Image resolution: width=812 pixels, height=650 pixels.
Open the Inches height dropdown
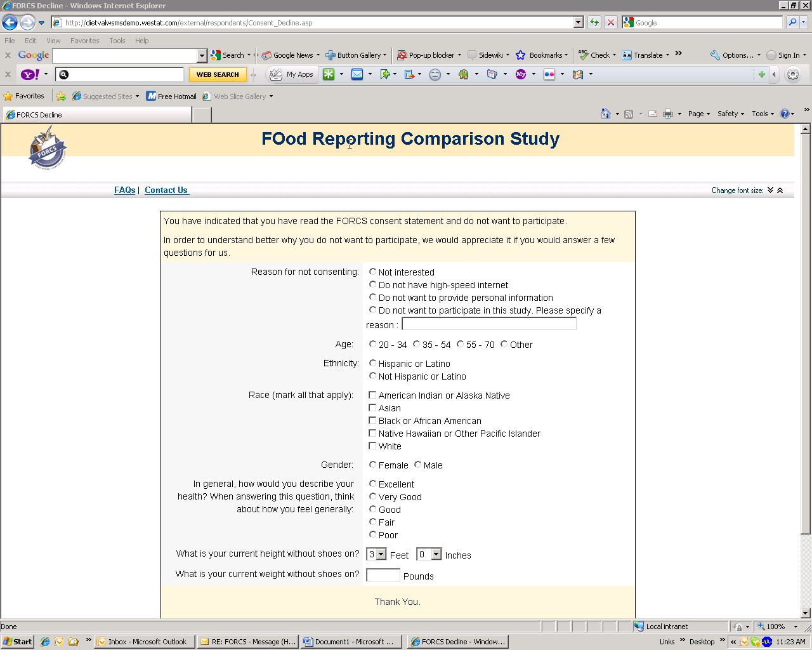436,554
